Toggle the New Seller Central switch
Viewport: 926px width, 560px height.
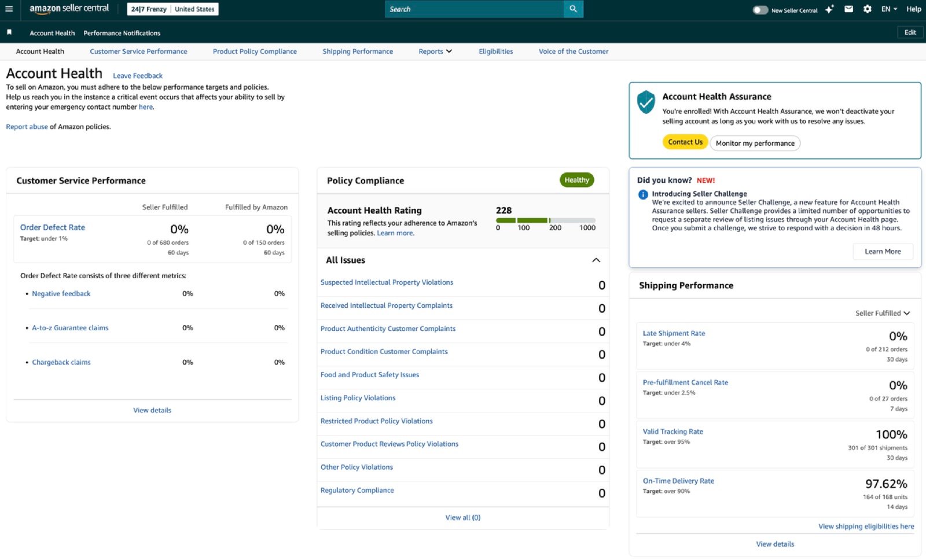[x=760, y=10]
